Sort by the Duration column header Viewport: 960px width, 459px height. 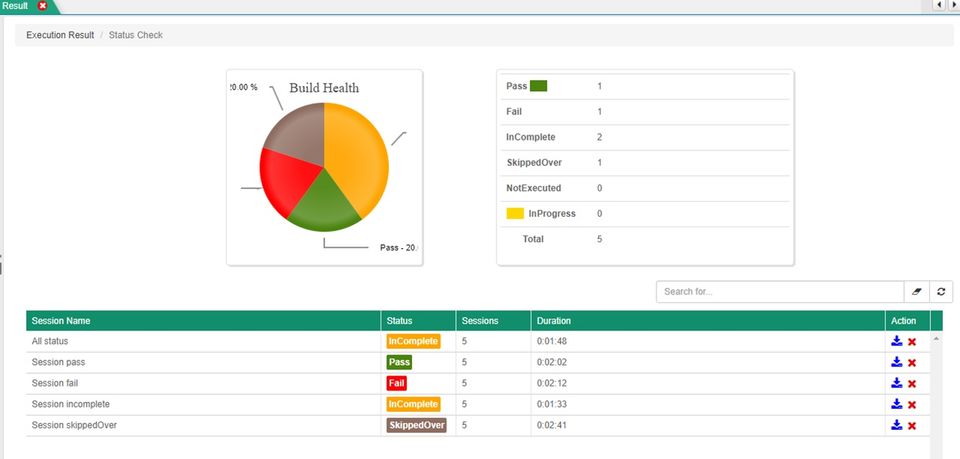[x=553, y=321]
